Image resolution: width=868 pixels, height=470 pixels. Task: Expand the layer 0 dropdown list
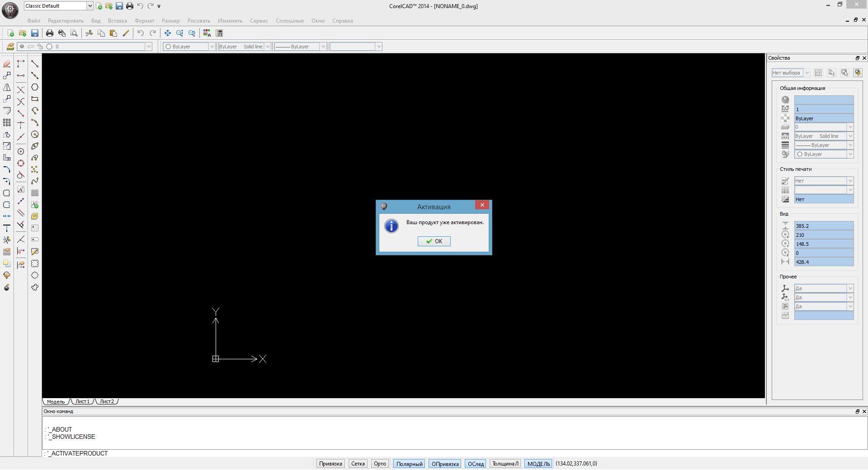pyautogui.click(x=148, y=47)
